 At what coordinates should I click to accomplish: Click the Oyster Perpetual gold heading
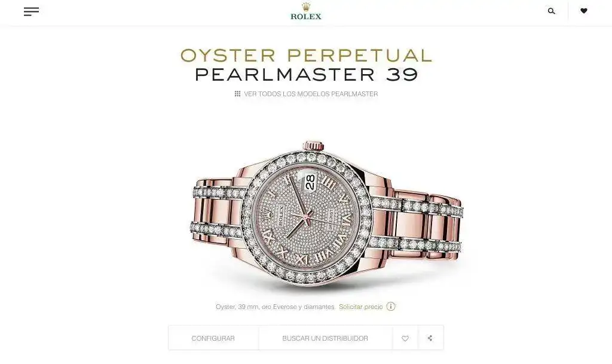[307, 55]
